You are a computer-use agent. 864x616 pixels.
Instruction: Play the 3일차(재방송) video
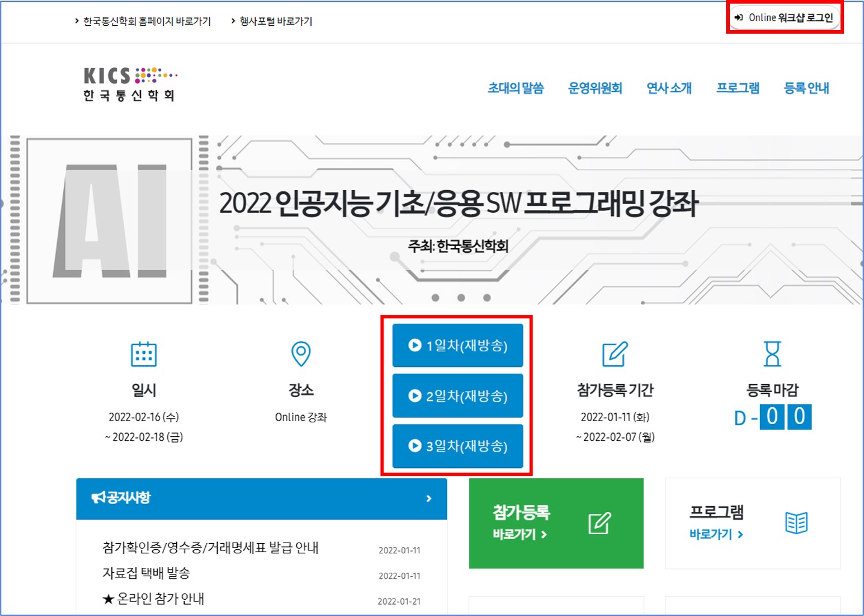click(458, 446)
